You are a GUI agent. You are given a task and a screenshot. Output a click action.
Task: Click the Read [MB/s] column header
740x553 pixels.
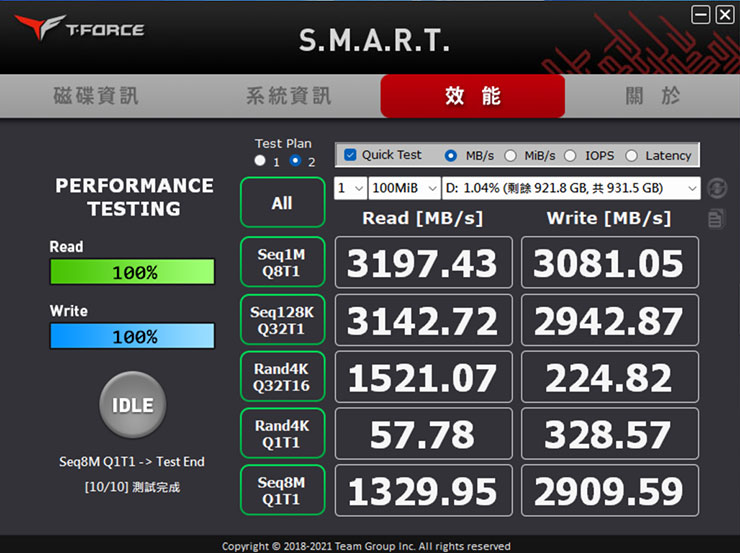point(423,218)
